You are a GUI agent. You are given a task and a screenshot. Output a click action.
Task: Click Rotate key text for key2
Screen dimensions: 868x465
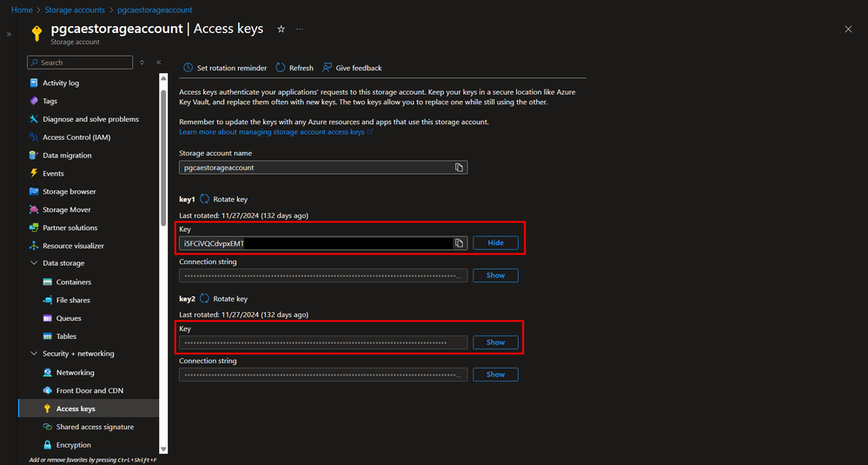click(x=230, y=299)
